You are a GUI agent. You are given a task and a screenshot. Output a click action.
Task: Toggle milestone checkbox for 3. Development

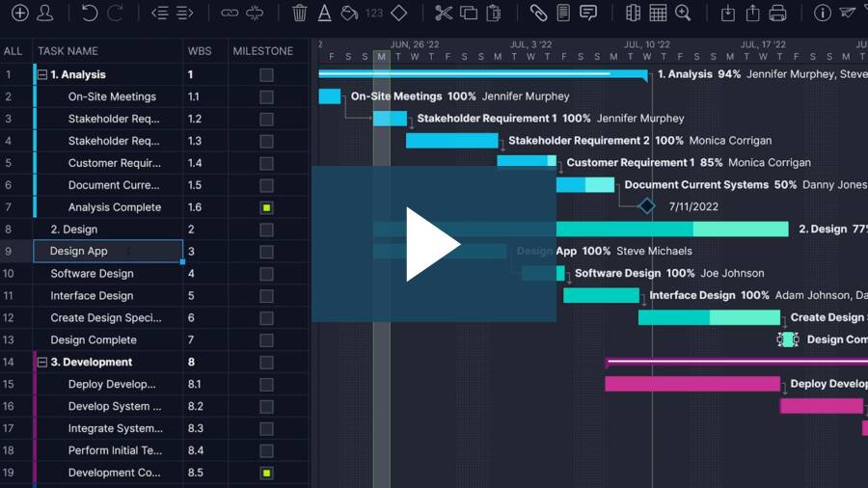point(266,363)
